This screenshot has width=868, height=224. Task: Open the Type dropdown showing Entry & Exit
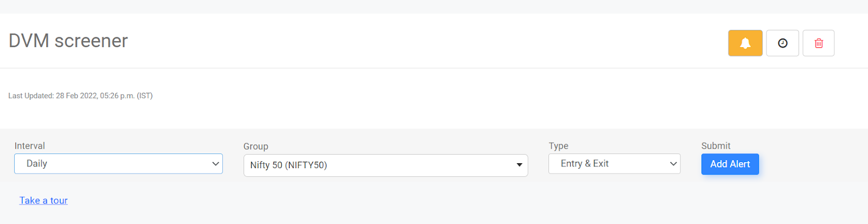click(614, 164)
